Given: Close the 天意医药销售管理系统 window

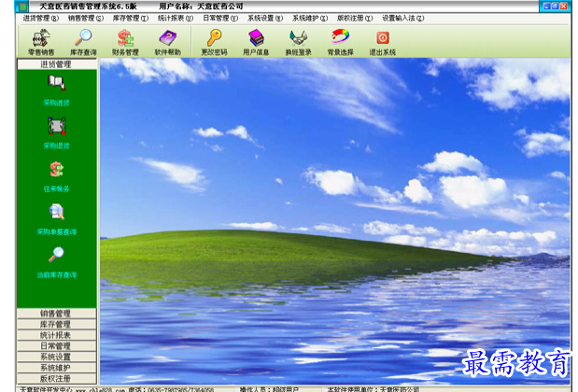Looking at the screenshot, I should click(x=564, y=7).
